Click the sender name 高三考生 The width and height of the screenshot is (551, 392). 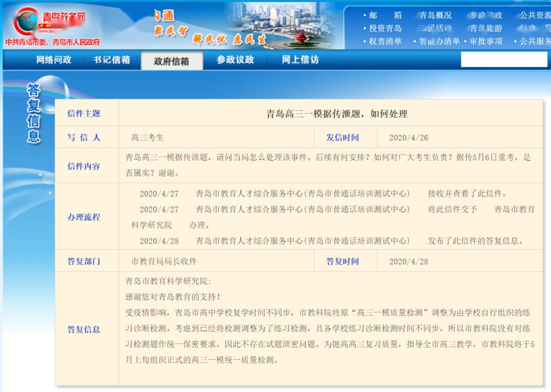[x=147, y=137]
